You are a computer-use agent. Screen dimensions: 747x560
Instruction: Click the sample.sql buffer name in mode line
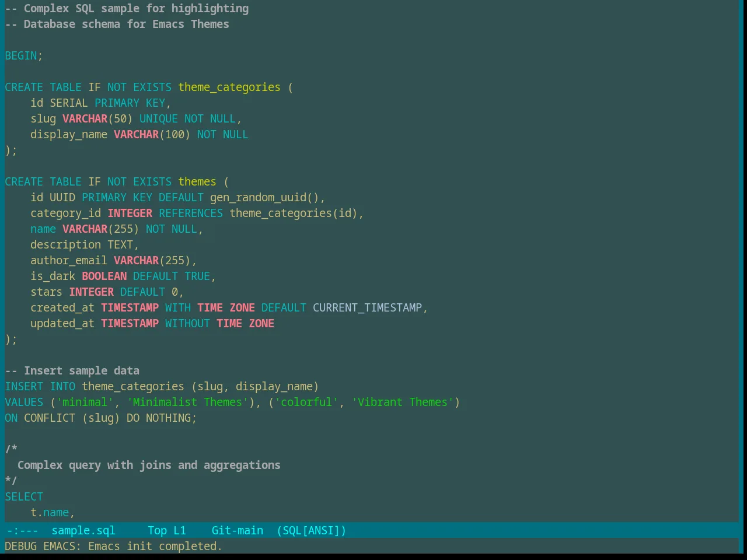click(x=83, y=530)
